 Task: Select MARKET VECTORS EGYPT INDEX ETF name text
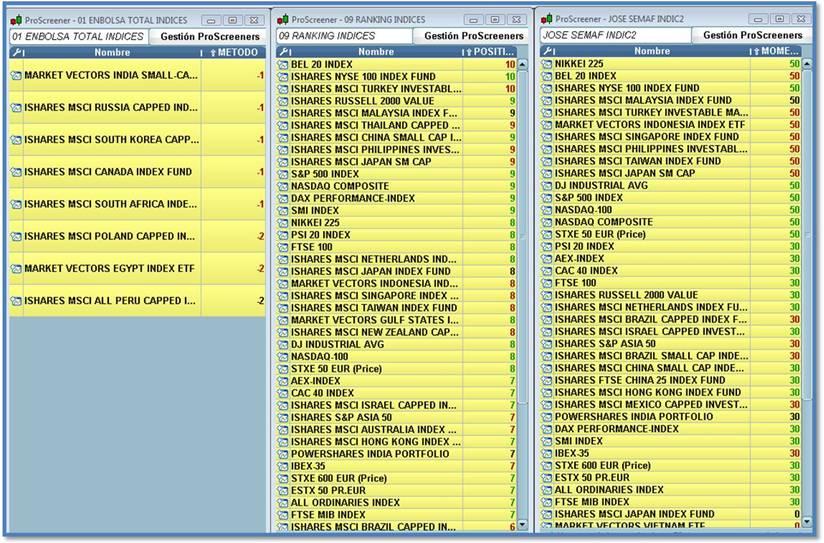[109, 269]
